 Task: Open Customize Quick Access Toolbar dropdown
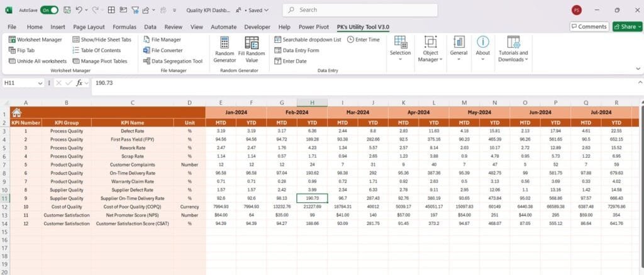pyautogui.click(x=175, y=10)
